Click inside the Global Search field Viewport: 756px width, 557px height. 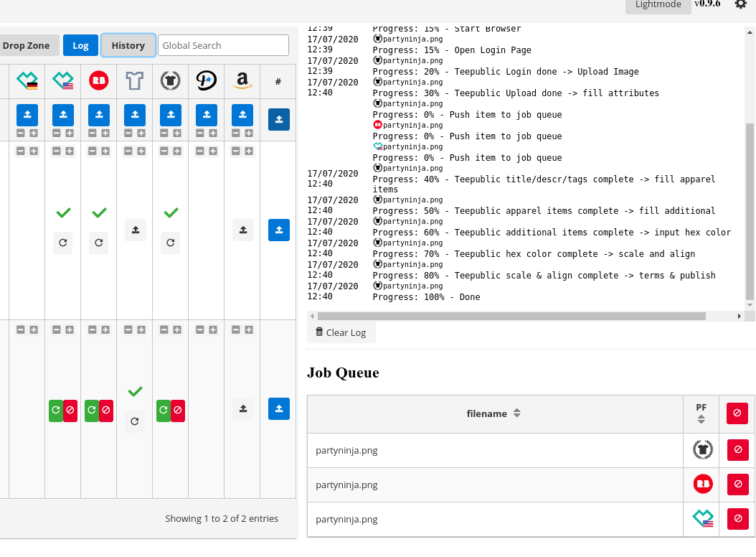point(223,45)
